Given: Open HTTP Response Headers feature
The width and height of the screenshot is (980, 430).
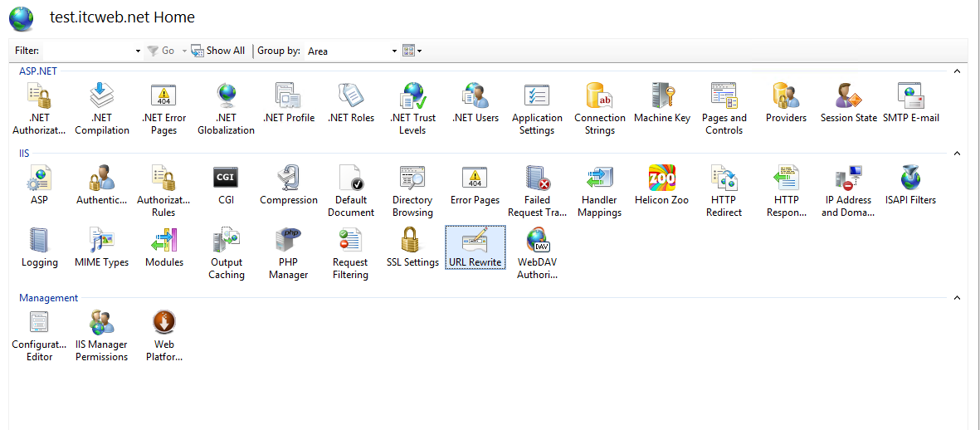Looking at the screenshot, I should pos(787,192).
